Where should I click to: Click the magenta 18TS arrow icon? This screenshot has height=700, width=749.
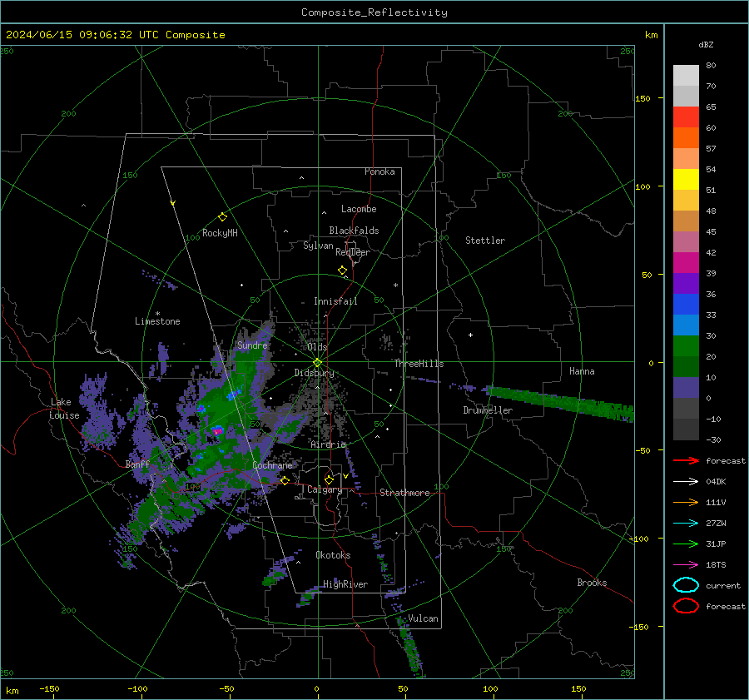(686, 565)
